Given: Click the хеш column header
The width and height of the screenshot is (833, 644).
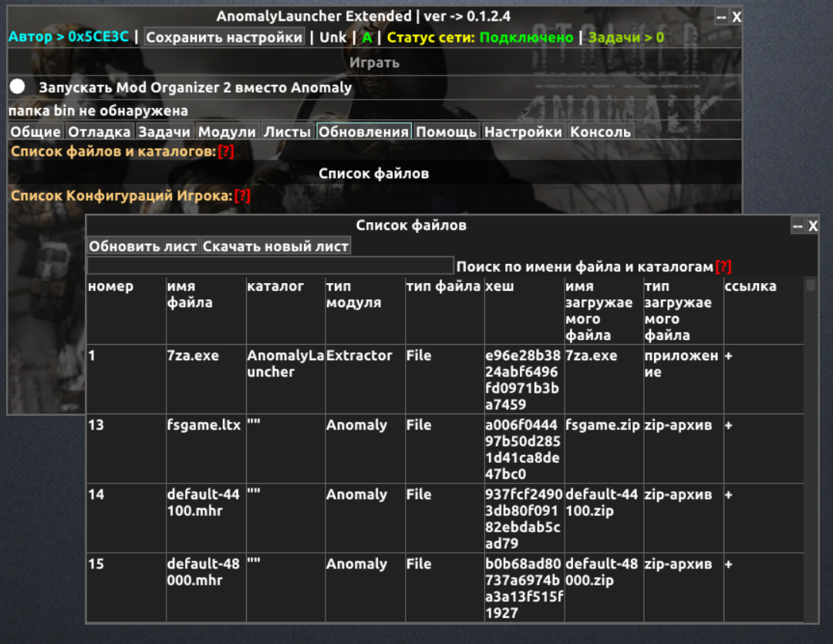Looking at the screenshot, I should pos(499,286).
